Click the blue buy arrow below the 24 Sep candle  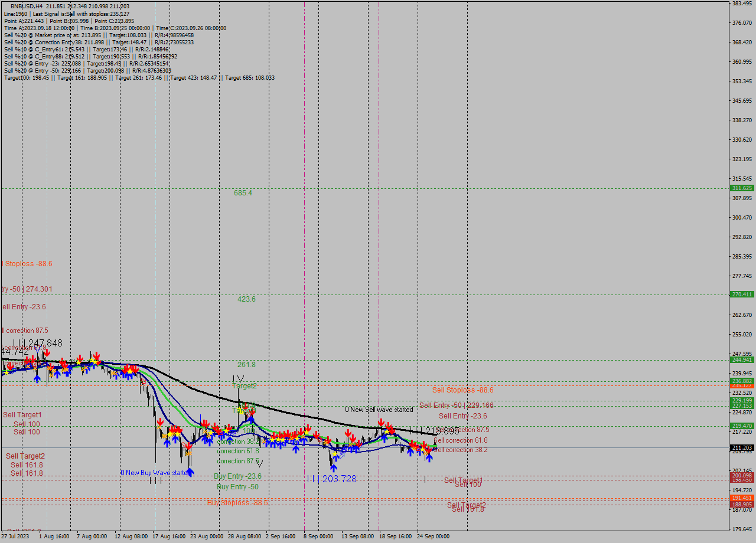coord(429,457)
